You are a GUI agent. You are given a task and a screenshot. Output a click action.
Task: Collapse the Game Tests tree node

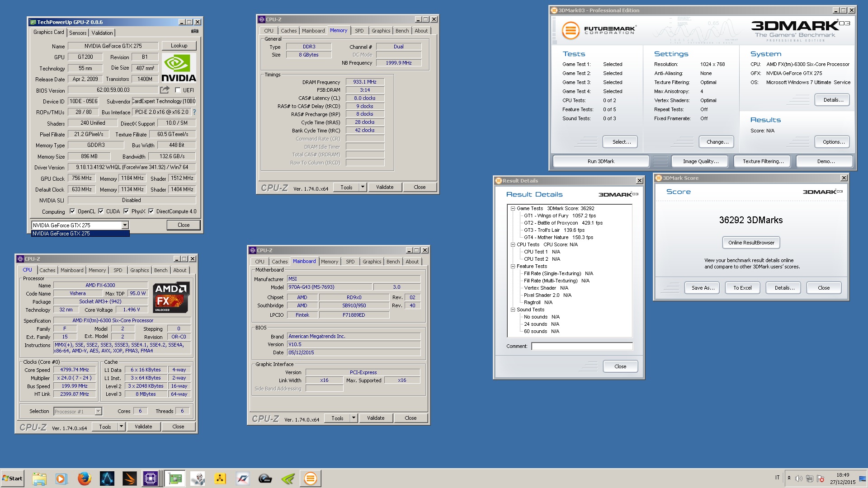coord(513,208)
